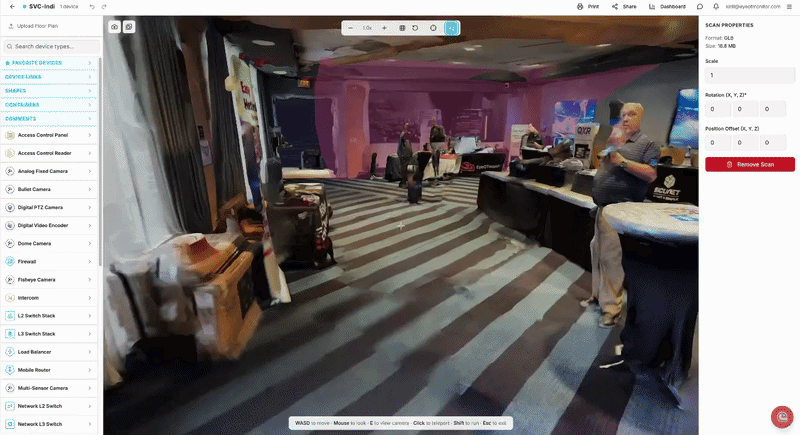Click the circular icon in the view toolbar
Viewport: 800px width, 435px height.
pyautogui.click(x=433, y=28)
